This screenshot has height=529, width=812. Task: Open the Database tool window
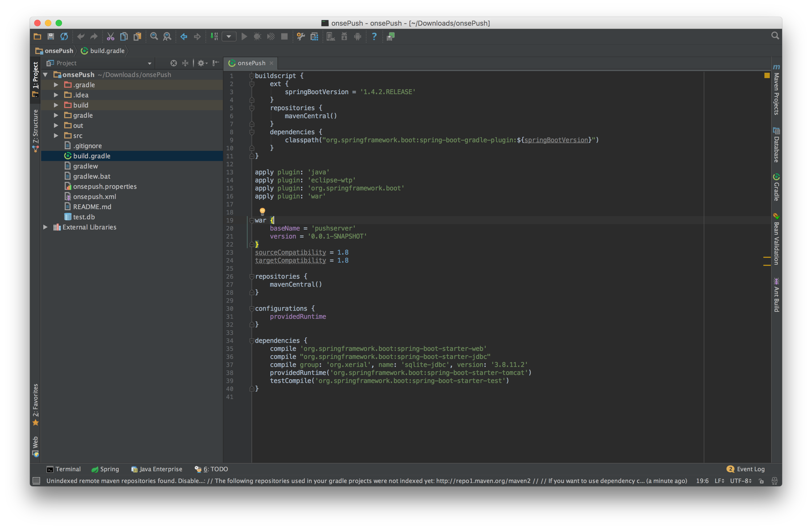tap(776, 145)
